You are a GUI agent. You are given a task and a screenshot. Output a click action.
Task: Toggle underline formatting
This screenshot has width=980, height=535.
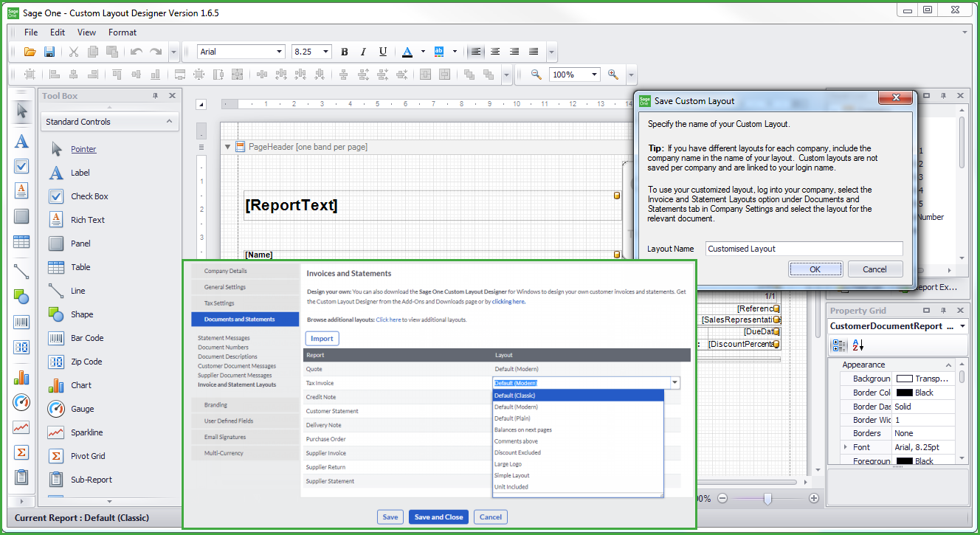(382, 52)
